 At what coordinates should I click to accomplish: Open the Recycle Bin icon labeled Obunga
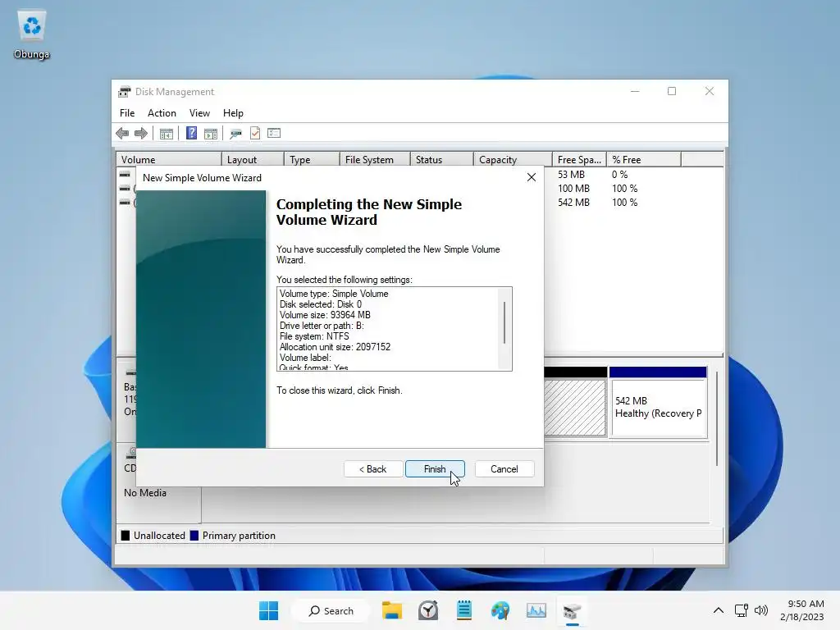32,34
